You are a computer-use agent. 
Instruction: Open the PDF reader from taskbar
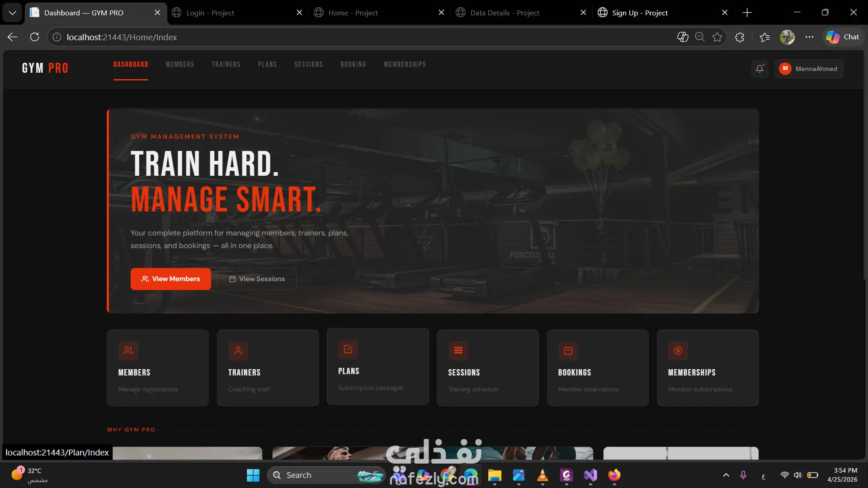tap(566, 475)
